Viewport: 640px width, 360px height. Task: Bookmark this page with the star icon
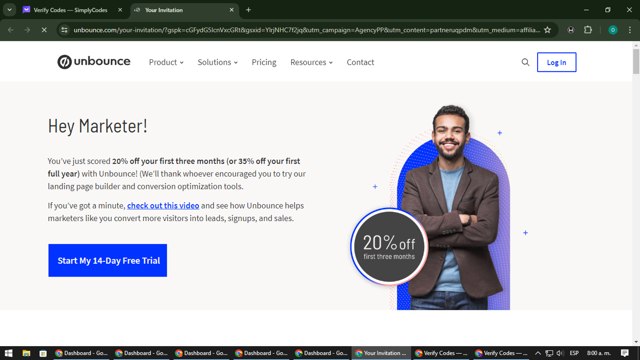pos(547,30)
